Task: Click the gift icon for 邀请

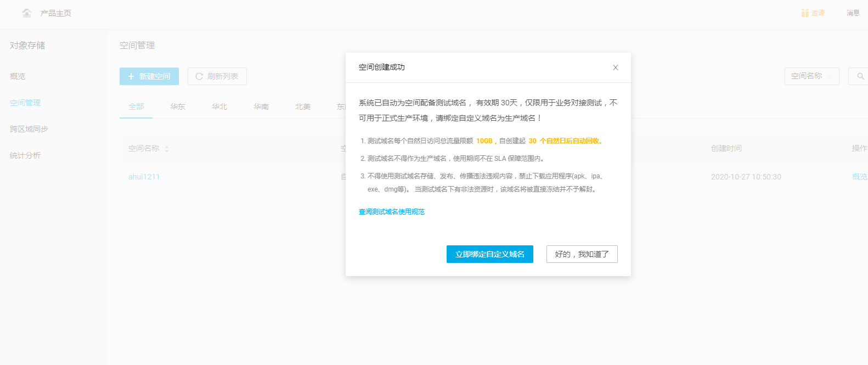Action: (x=805, y=13)
